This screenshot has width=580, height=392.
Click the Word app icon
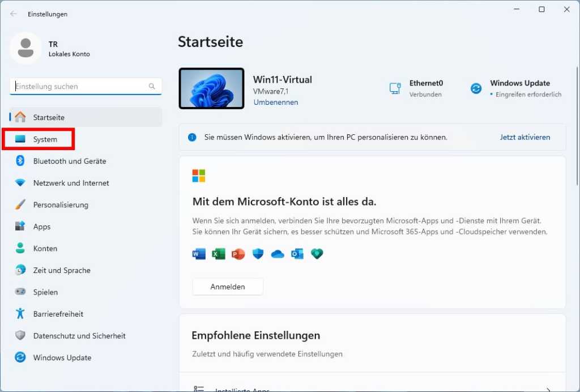(x=198, y=254)
